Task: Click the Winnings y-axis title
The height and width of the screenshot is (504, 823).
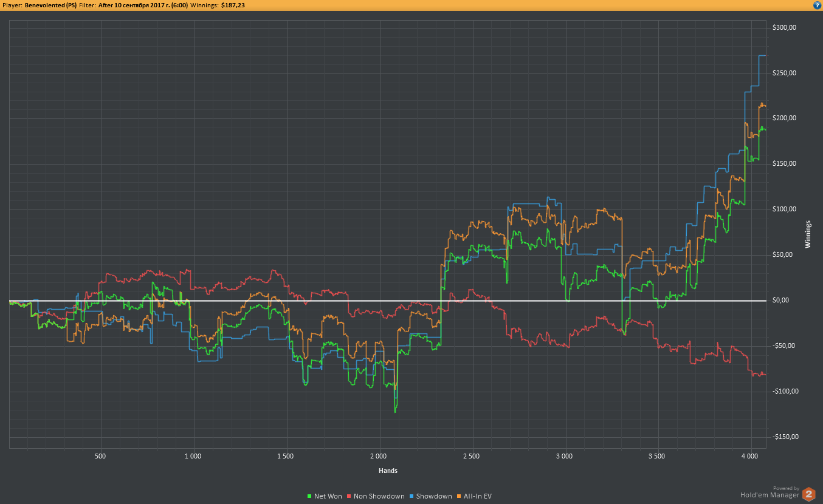Action: [x=808, y=234]
